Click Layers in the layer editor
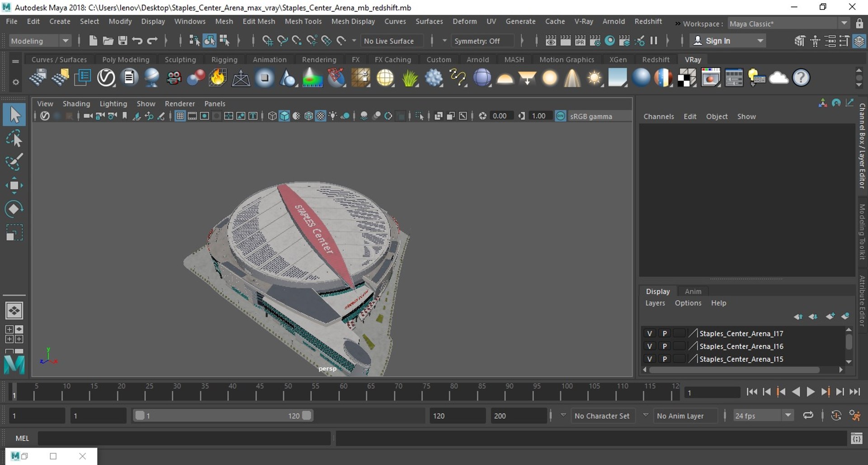 pos(655,303)
